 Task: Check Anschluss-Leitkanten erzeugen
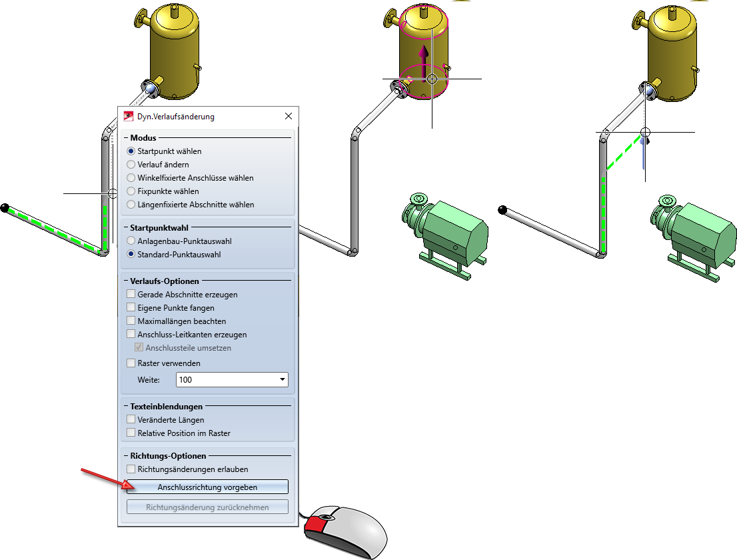[x=131, y=334]
